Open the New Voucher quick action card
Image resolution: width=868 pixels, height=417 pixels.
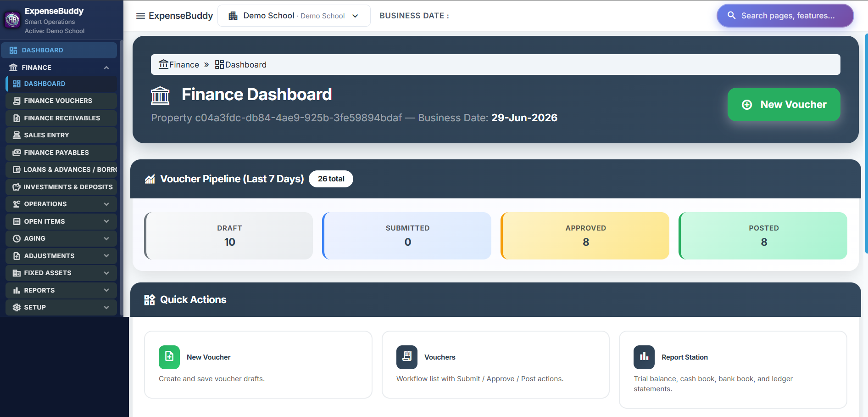pos(258,365)
